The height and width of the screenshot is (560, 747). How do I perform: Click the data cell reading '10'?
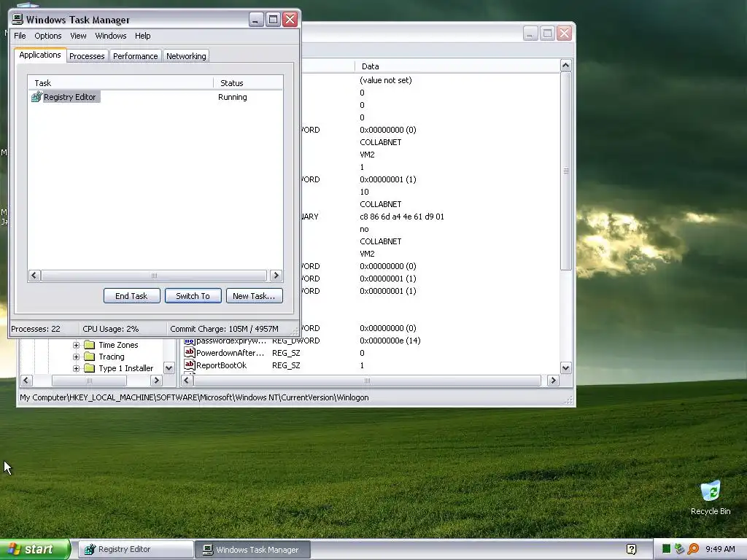click(x=364, y=192)
